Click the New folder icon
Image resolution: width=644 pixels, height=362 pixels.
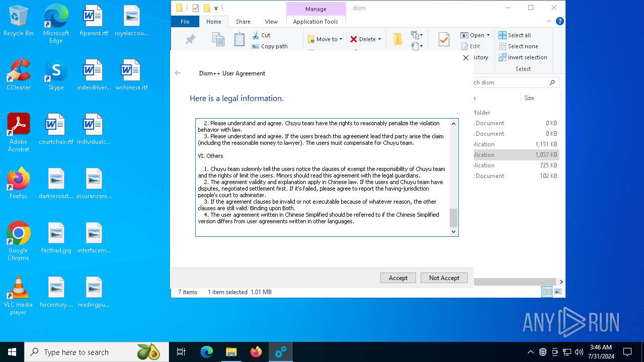[397, 39]
